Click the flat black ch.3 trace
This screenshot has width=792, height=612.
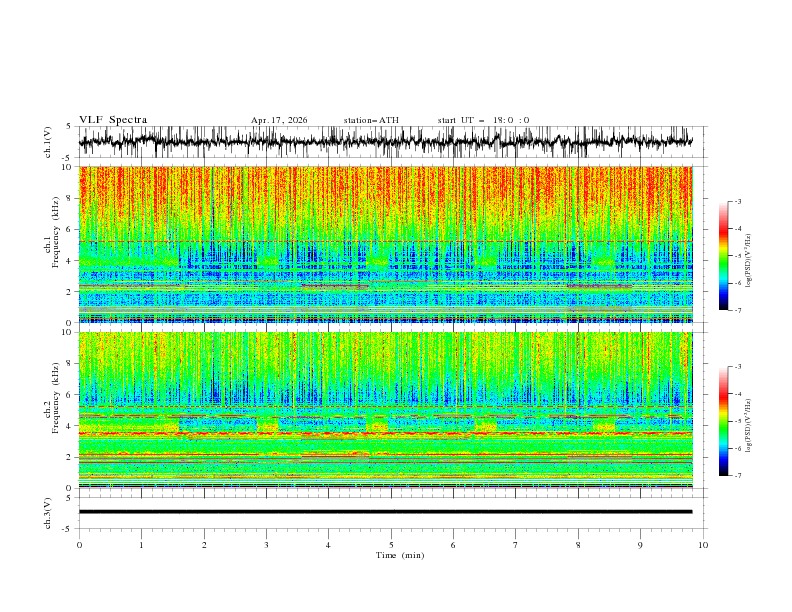pos(385,512)
